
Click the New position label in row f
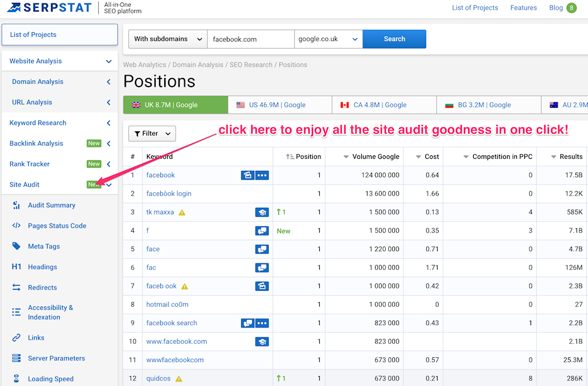(284, 231)
